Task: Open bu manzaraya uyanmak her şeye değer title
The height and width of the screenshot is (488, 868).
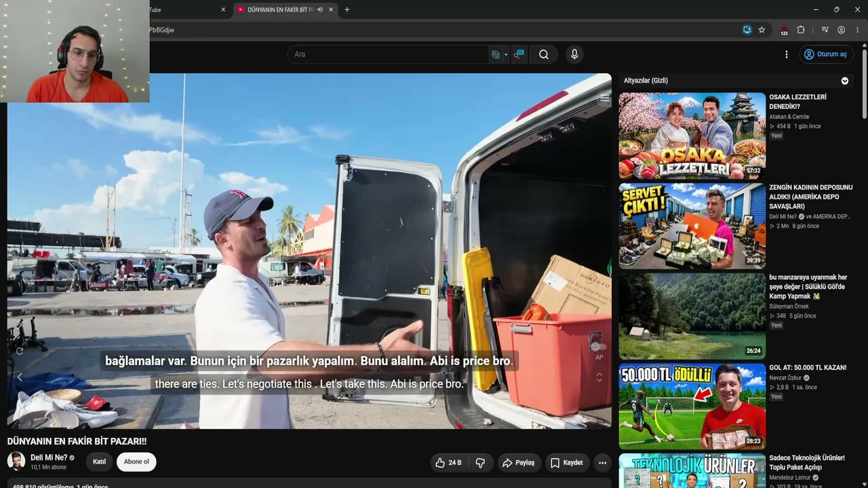Action: (808, 287)
